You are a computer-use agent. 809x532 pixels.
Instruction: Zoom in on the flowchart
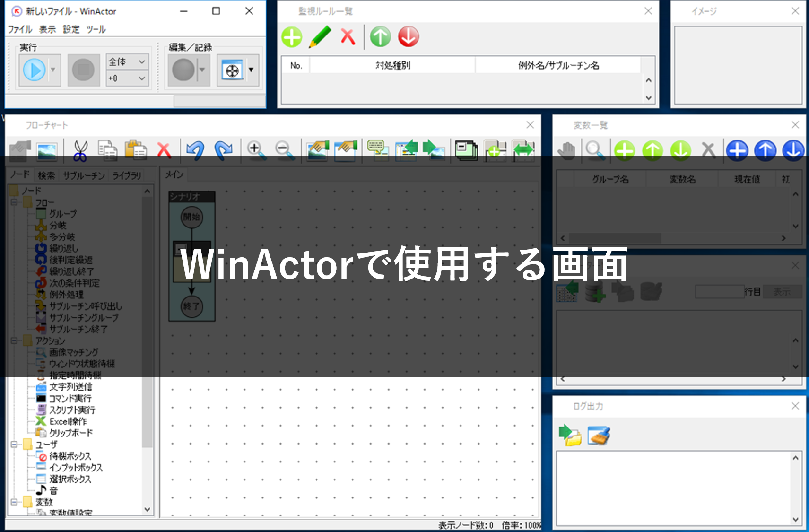[x=256, y=150]
